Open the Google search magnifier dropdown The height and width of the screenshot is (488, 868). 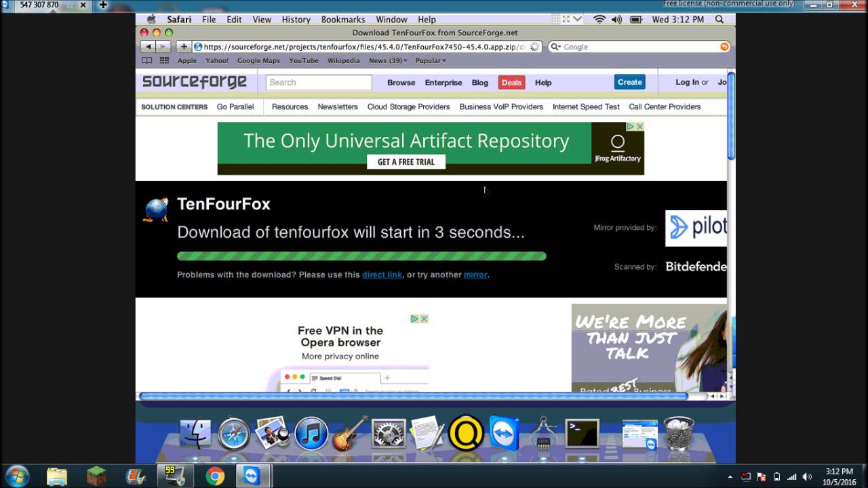[x=555, y=47]
